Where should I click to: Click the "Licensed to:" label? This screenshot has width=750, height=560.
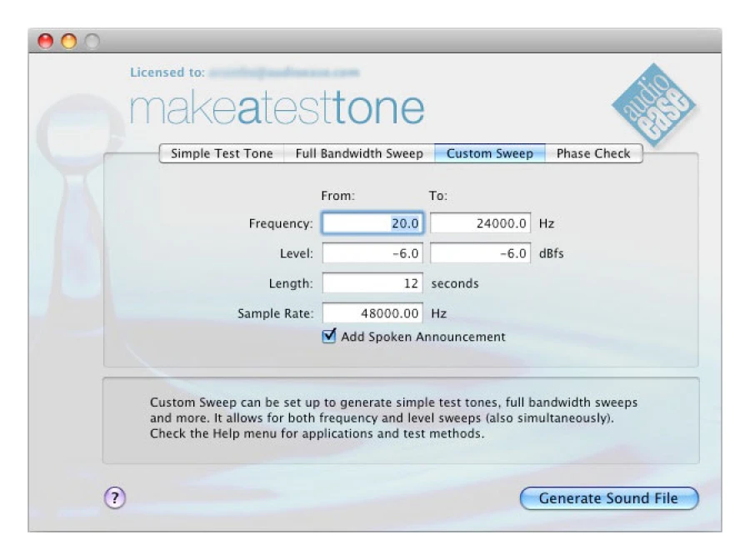167,72
